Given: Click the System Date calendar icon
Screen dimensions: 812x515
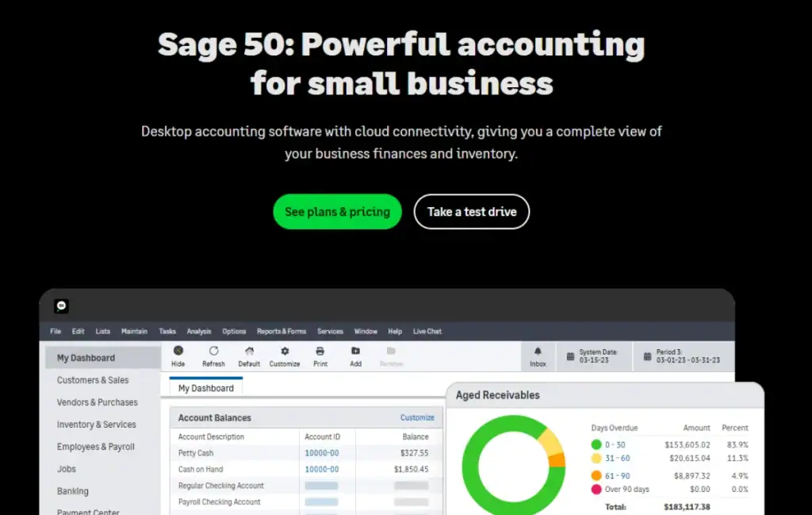Looking at the screenshot, I should point(570,356).
